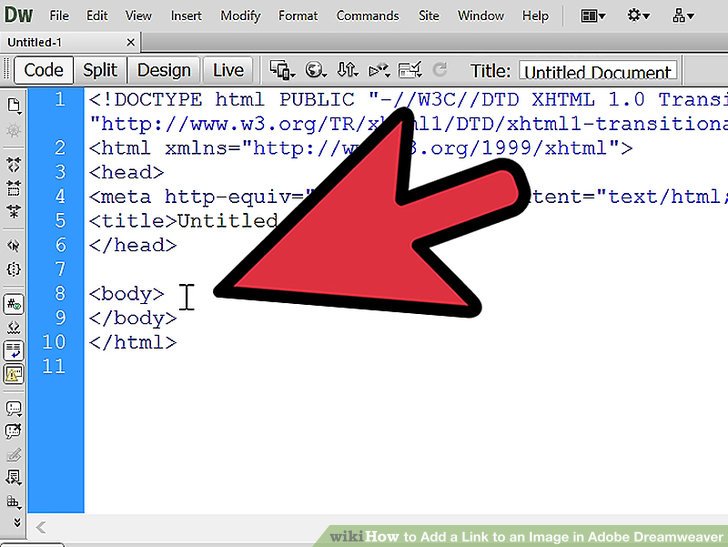Click the Open Documents icon in coding toolbar
Image resolution: width=728 pixels, height=547 pixels.
tap(14, 105)
